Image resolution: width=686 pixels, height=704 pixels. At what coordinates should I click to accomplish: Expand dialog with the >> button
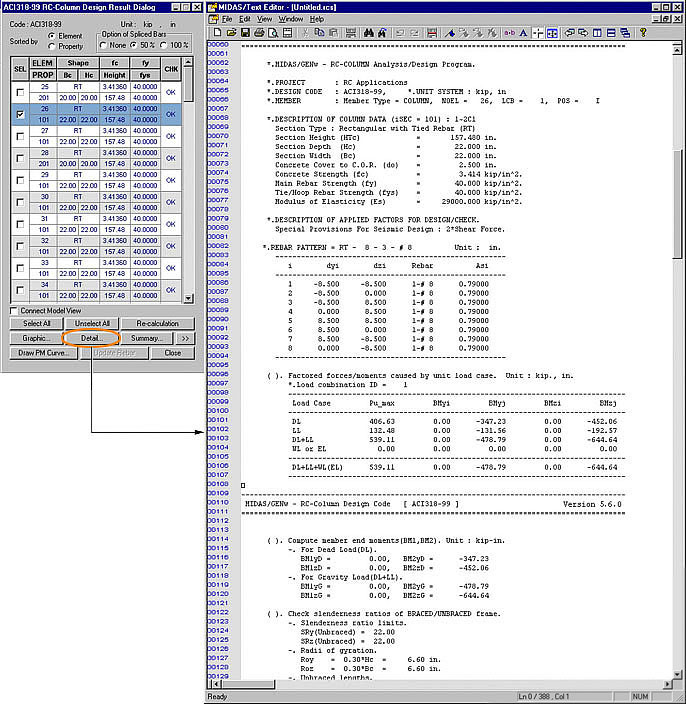pos(183,338)
